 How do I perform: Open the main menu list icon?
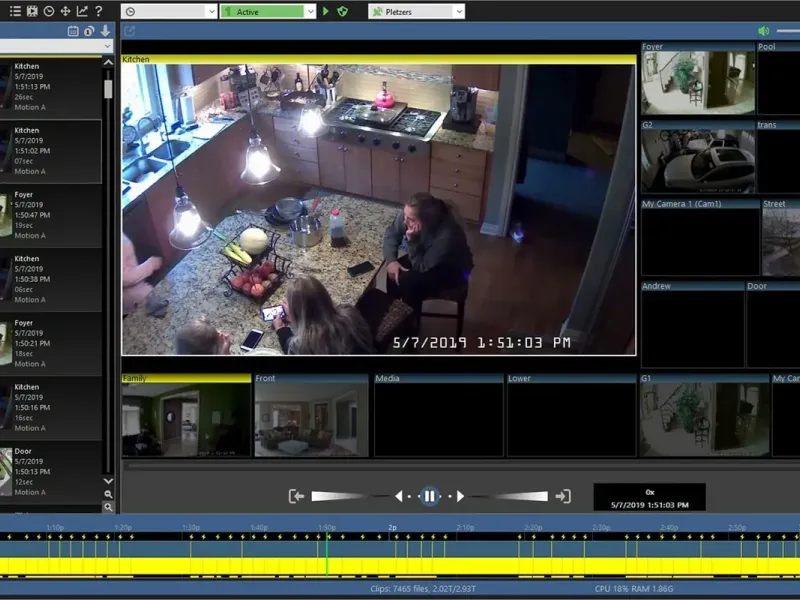(x=15, y=11)
